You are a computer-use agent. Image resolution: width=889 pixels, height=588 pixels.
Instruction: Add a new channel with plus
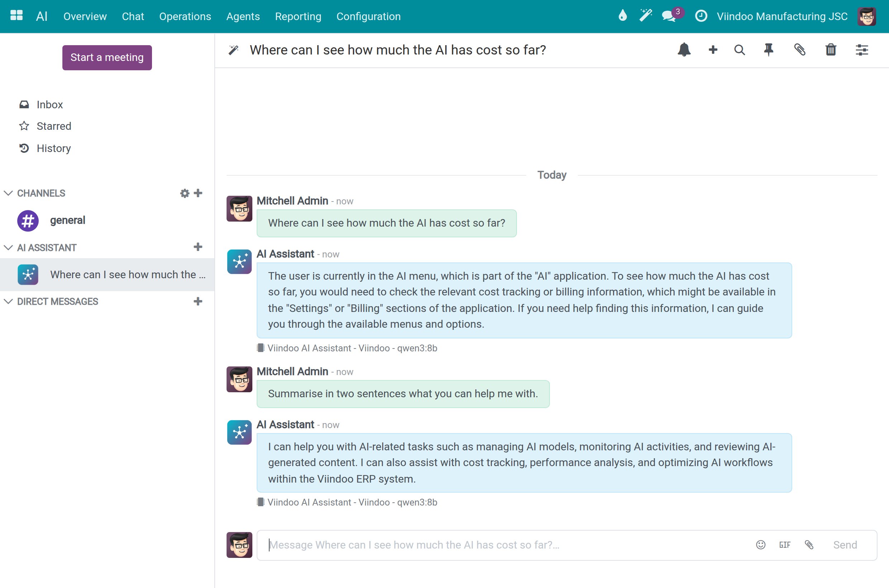(x=198, y=193)
